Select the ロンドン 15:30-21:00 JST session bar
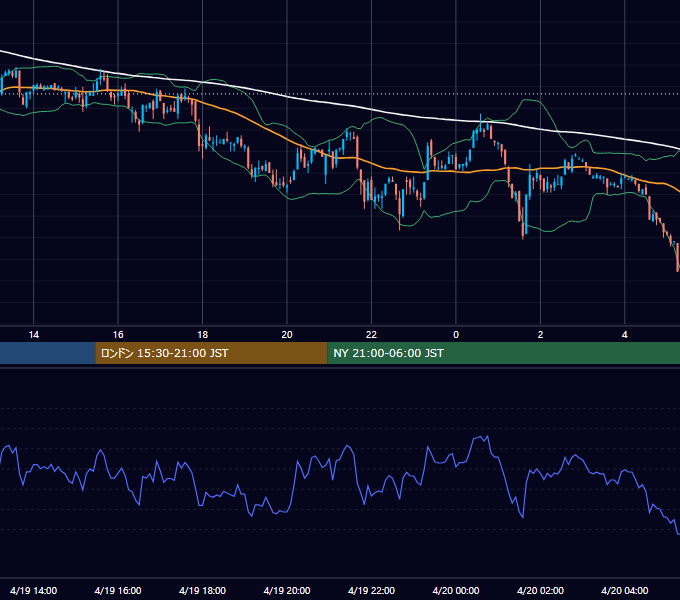 click(x=211, y=353)
